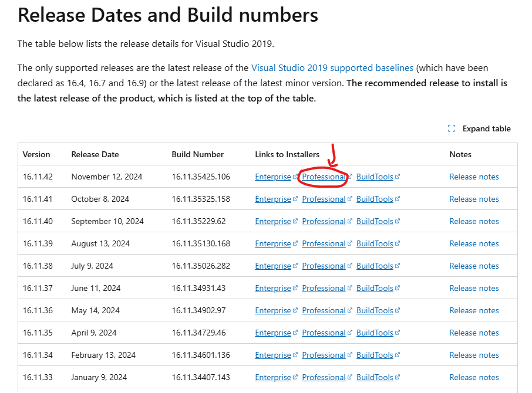Click version cell 16.11.37
The width and height of the screenshot is (532, 393).
(38, 289)
